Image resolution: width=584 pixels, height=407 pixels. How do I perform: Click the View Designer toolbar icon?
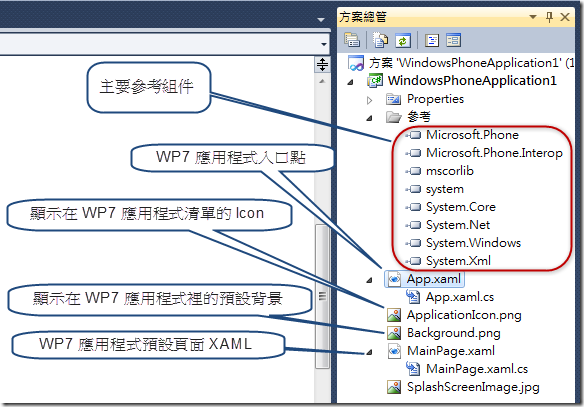click(x=453, y=40)
